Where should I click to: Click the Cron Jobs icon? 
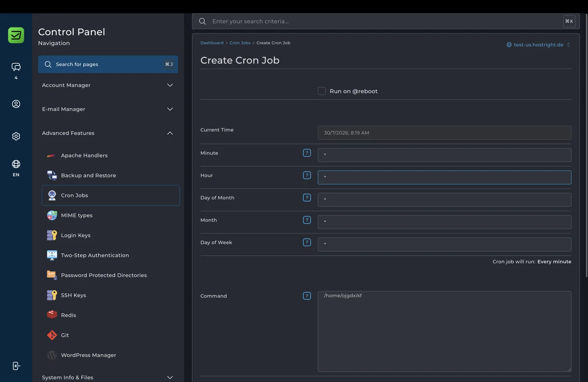pyautogui.click(x=52, y=195)
